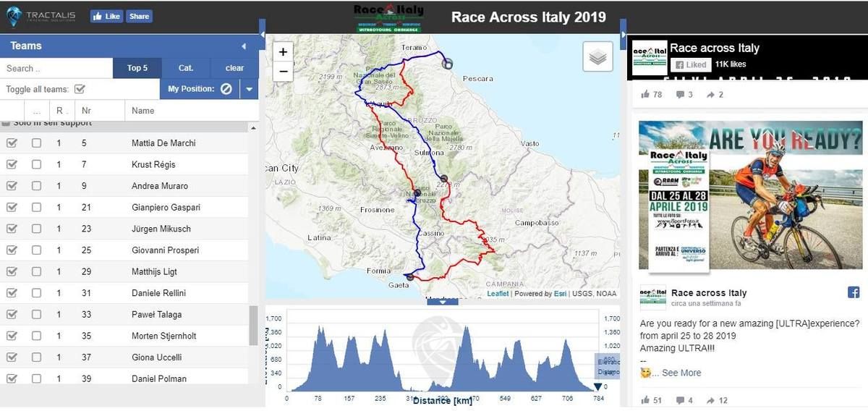Toggle second checkbox for Andrea Muraro

36,186
